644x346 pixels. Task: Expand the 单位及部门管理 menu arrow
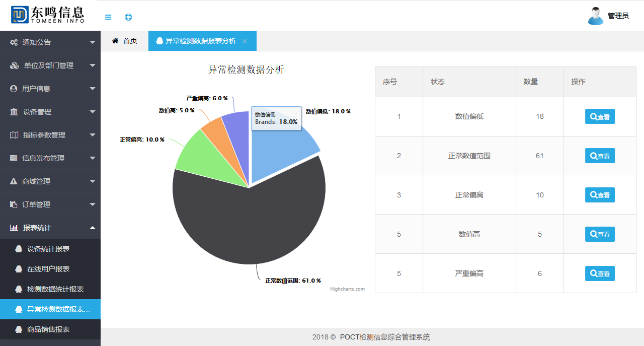pyautogui.click(x=92, y=65)
